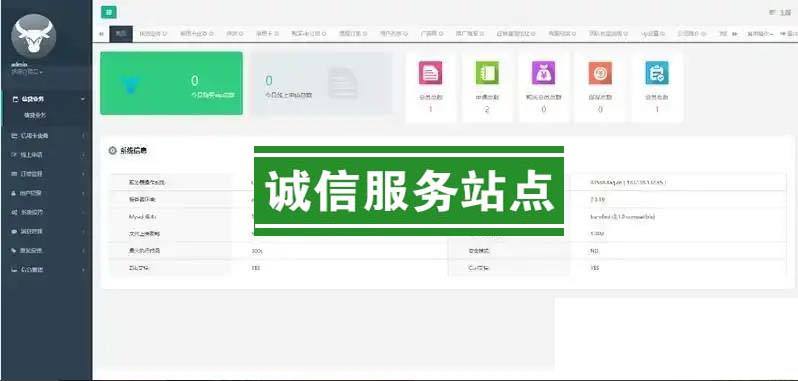This screenshot has height=381, width=798.
Task: Click the laptop icon in sidebar
Action: [14, 270]
